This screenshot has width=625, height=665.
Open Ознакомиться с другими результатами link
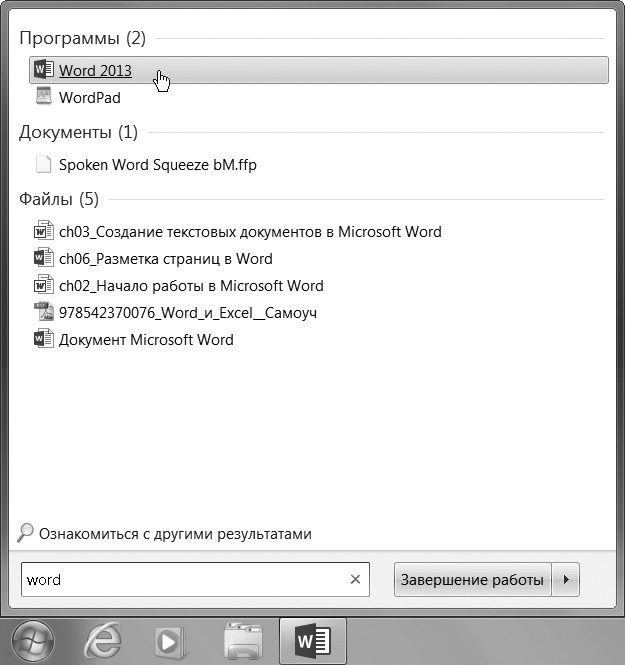[x=173, y=534]
